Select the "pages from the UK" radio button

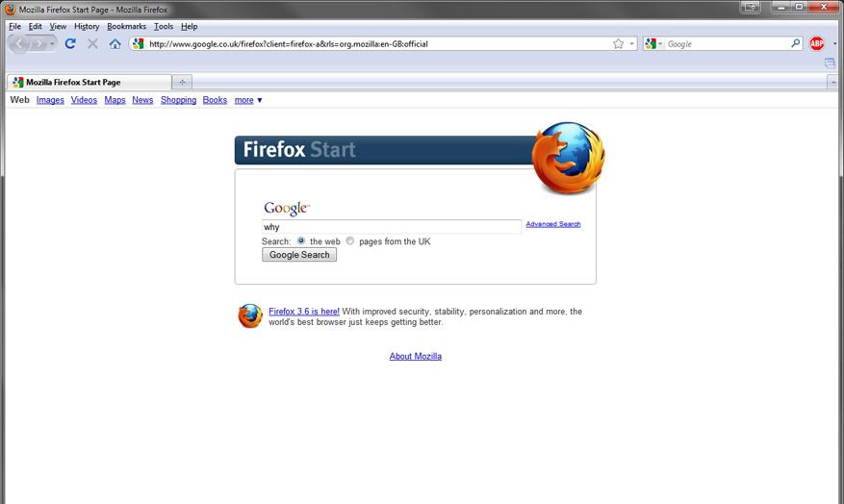point(350,241)
